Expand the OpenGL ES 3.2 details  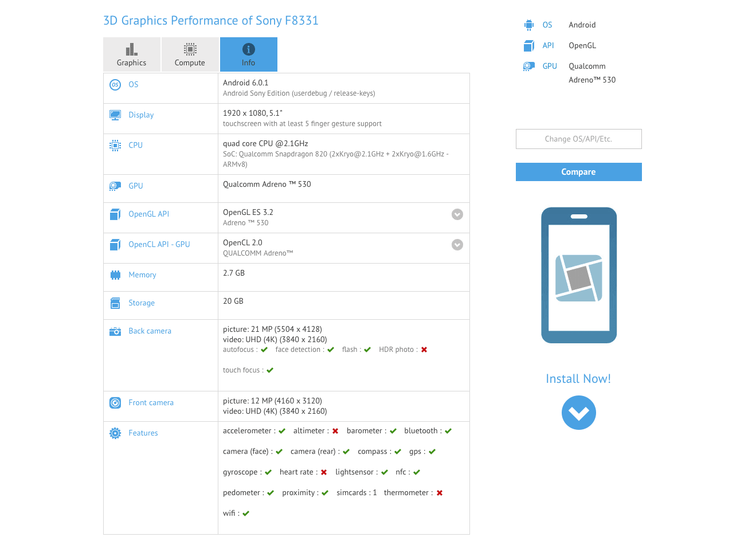point(457,214)
